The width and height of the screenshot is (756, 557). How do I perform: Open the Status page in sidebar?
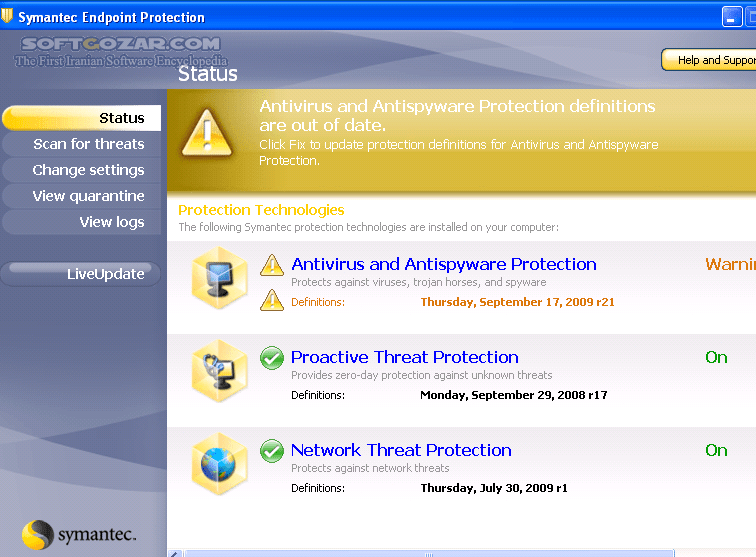pos(81,118)
